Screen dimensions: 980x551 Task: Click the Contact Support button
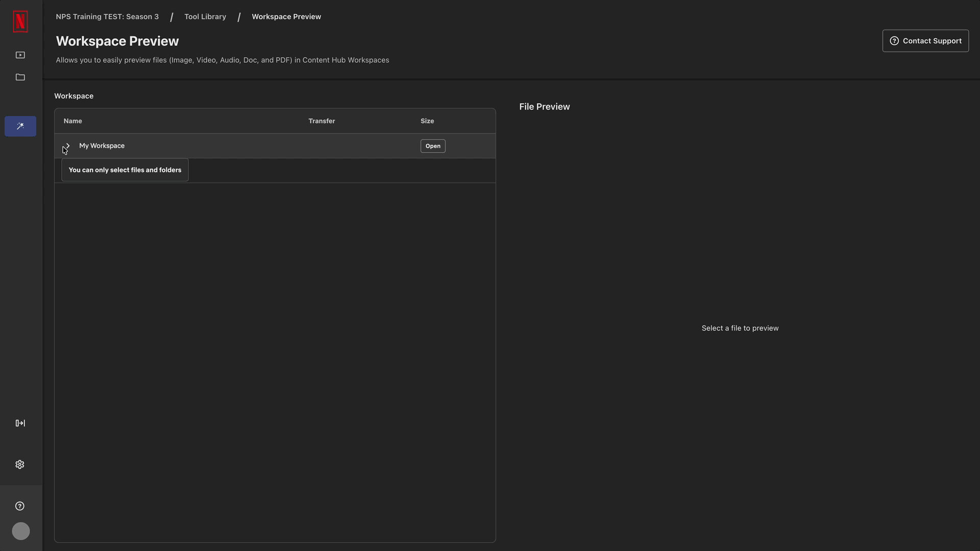(925, 41)
